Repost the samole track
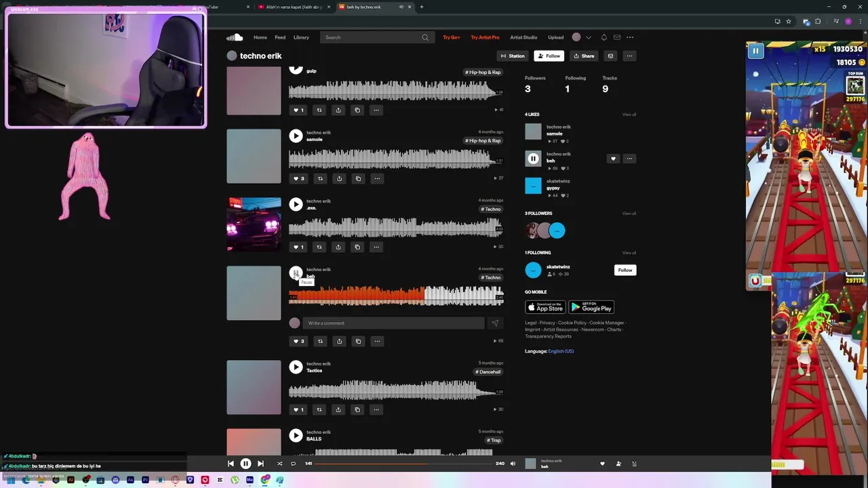 pos(320,178)
